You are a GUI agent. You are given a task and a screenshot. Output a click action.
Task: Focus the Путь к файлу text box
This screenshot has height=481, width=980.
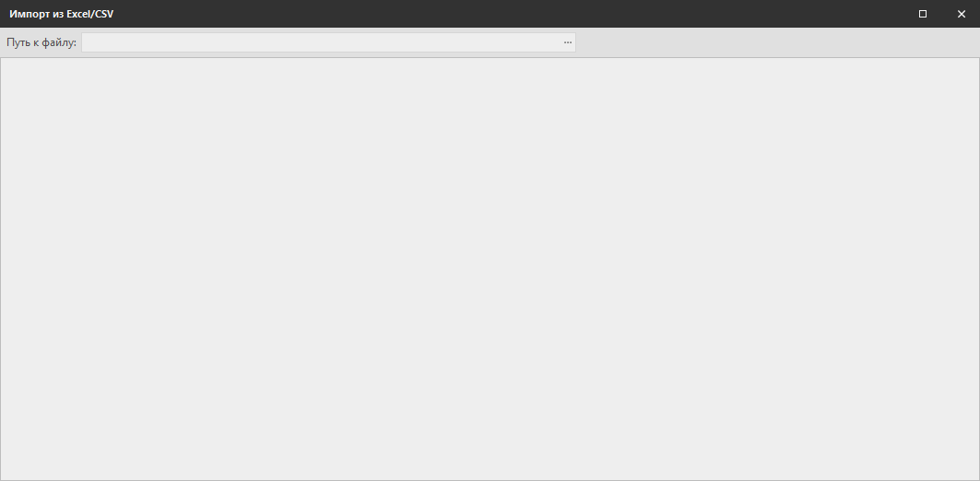(321, 42)
